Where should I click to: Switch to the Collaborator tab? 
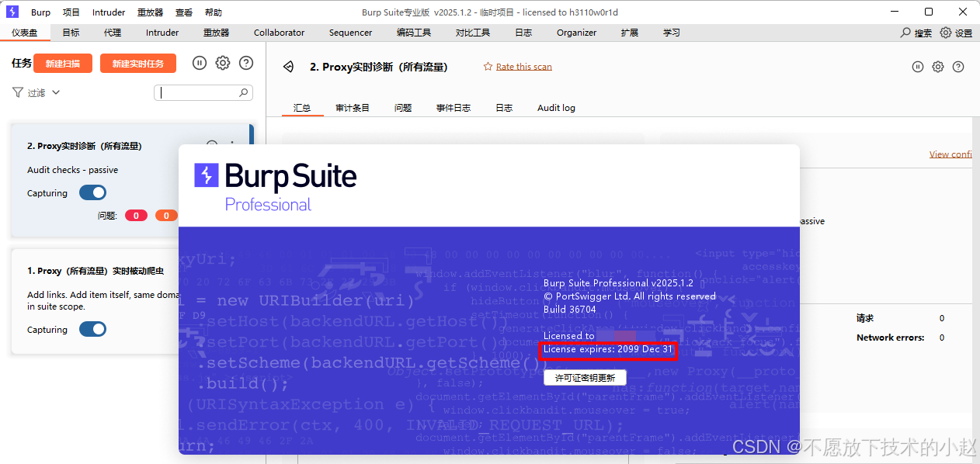[x=279, y=33]
